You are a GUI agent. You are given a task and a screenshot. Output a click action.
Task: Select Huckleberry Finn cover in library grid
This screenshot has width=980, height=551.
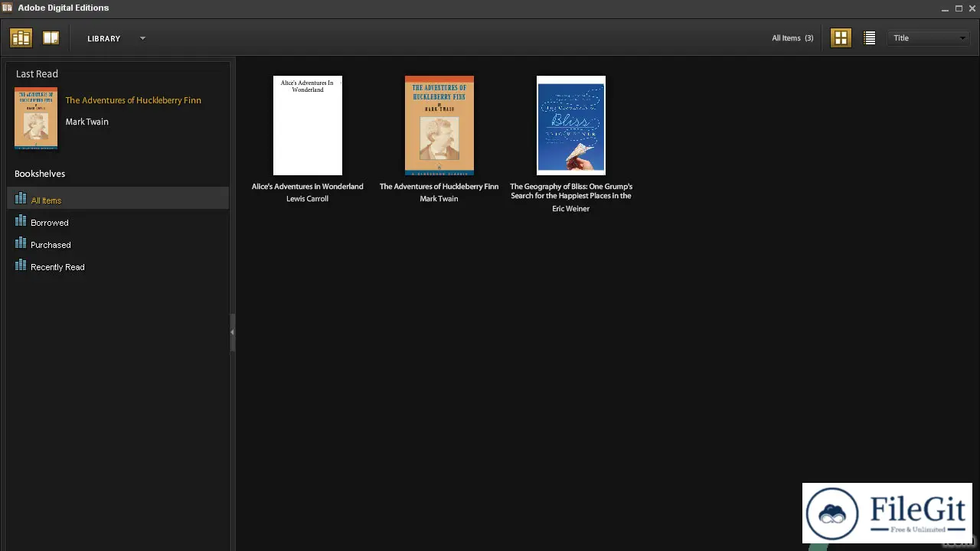(439, 126)
